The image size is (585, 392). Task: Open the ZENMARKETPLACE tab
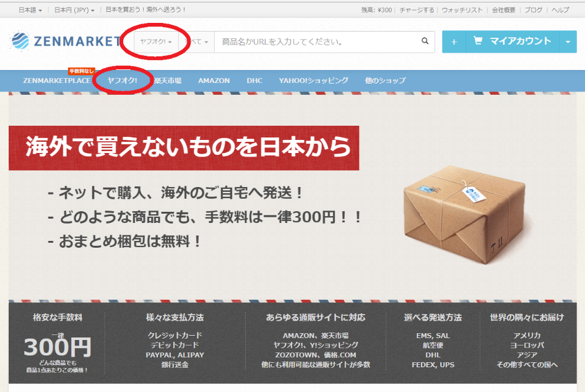click(x=57, y=81)
